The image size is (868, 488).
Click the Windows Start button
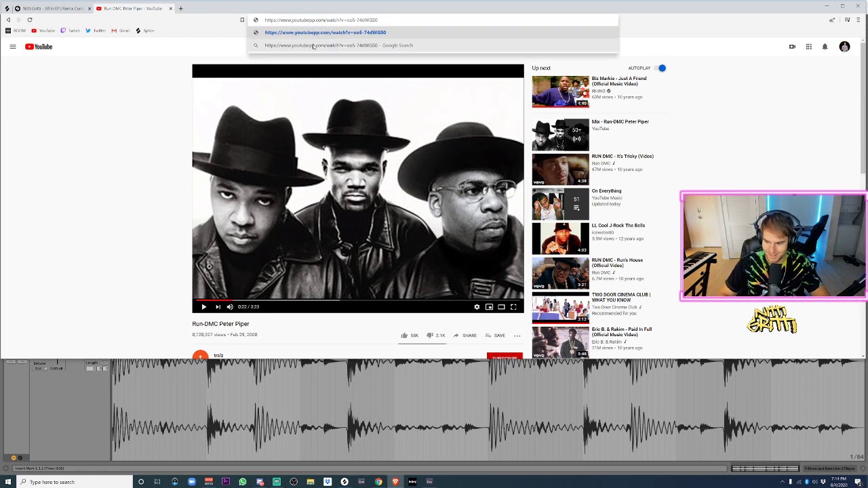click(8, 482)
